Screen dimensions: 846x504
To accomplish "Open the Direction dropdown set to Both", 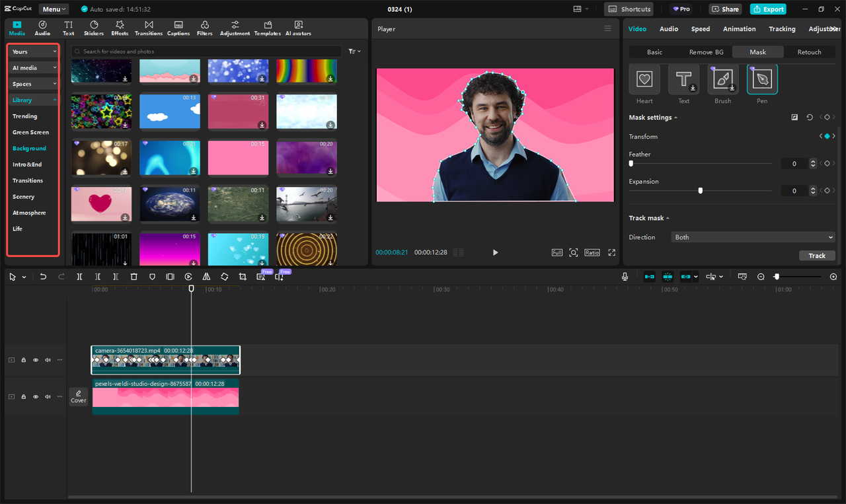I will [753, 237].
